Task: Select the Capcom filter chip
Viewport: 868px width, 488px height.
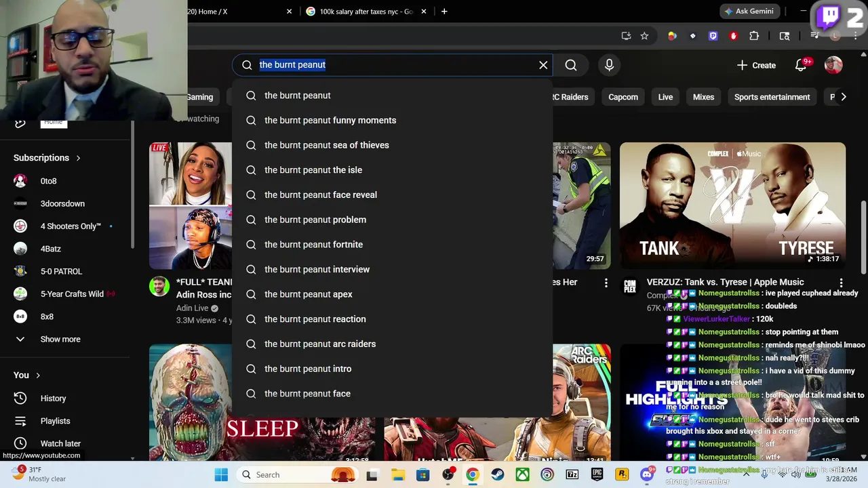Action: [623, 97]
